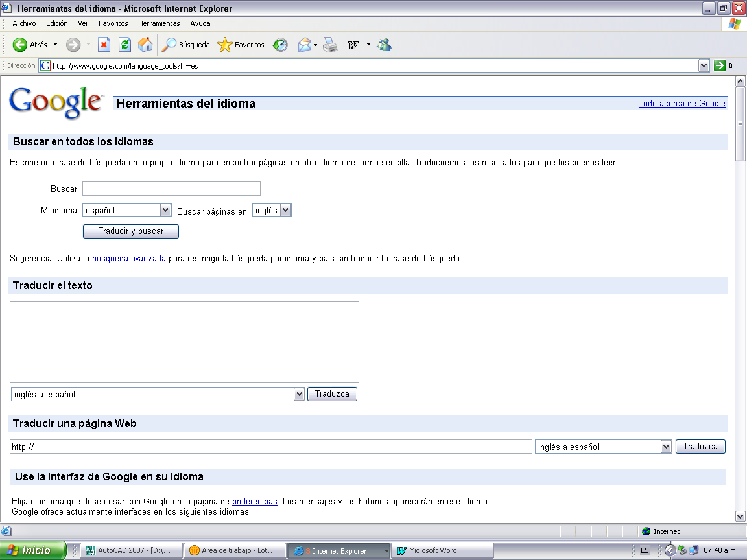Click the Internet zone globe in status bar

click(646, 531)
